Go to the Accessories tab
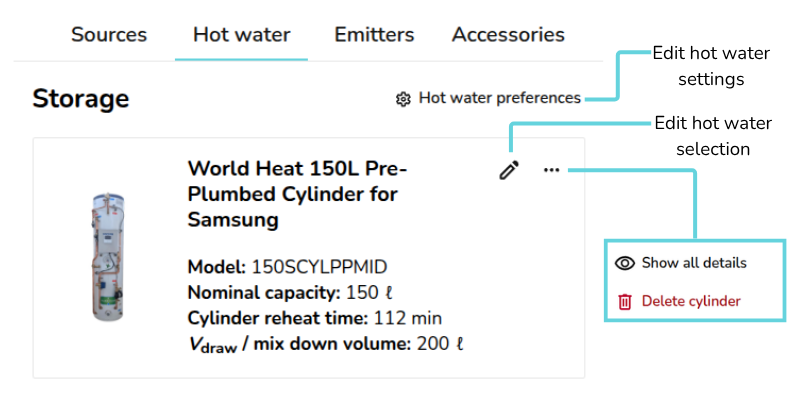 click(508, 35)
